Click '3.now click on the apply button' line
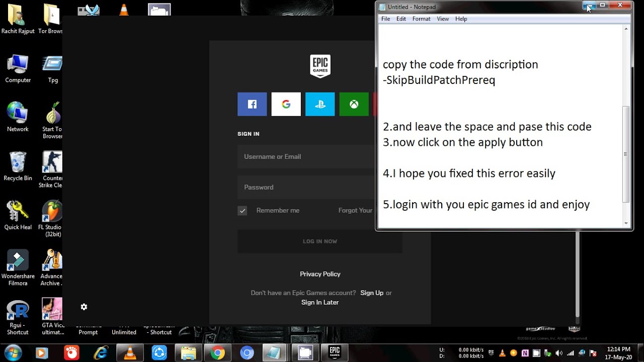This screenshot has width=644, height=362. [x=463, y=142]
